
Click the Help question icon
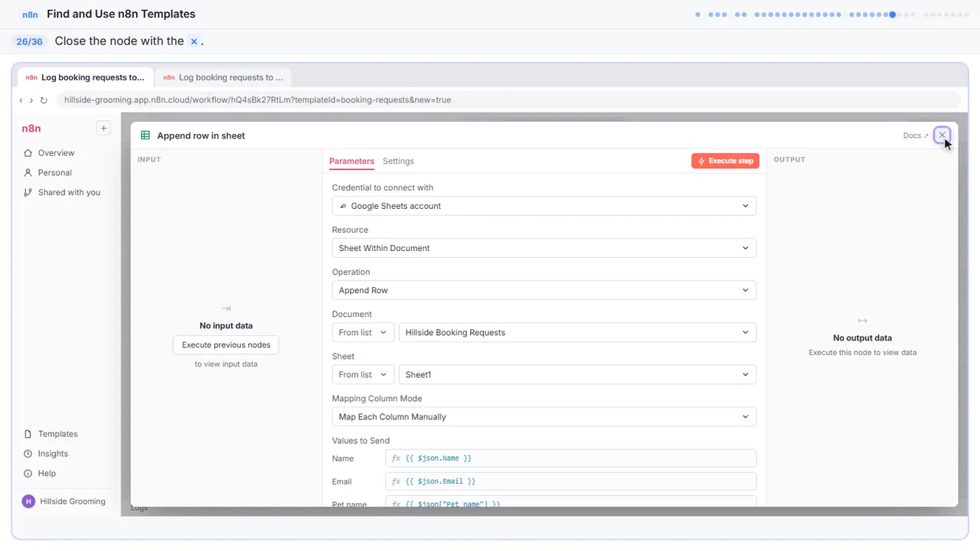click(28, 474)
